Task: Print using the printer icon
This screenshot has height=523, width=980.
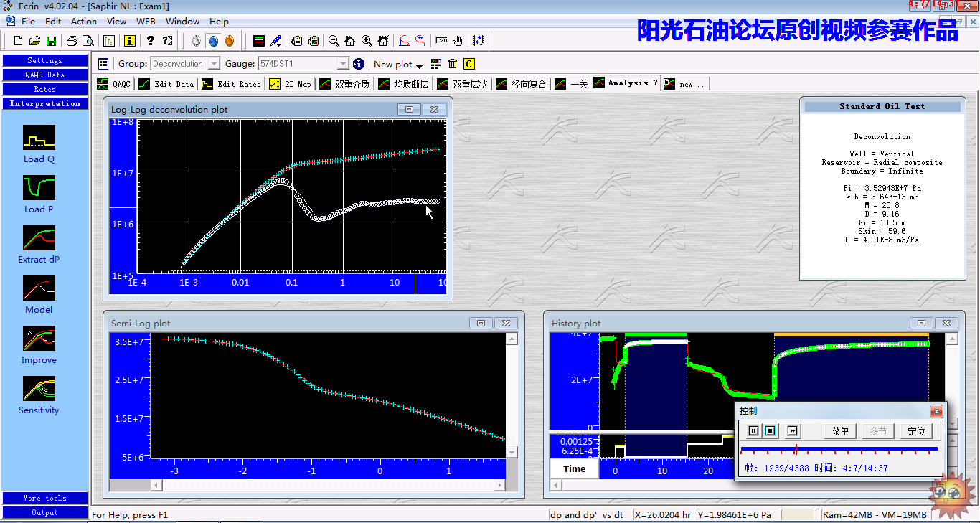Action: click(72, 41)
